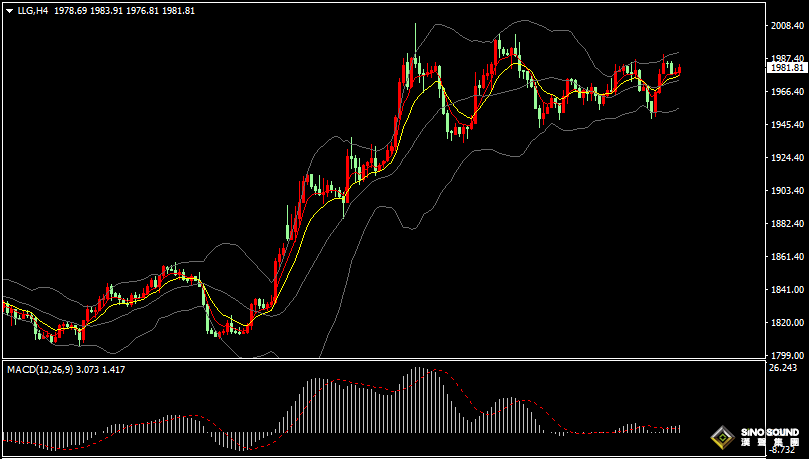Click the 1903.40 price axis label
Screen dimensions: 809x459
coord(786,191)
